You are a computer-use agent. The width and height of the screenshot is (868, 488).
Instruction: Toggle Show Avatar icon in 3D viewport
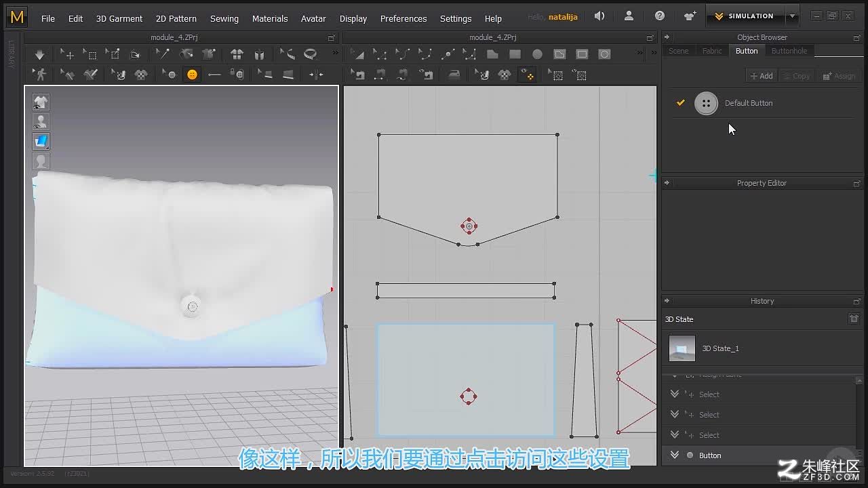click(41, 122)
